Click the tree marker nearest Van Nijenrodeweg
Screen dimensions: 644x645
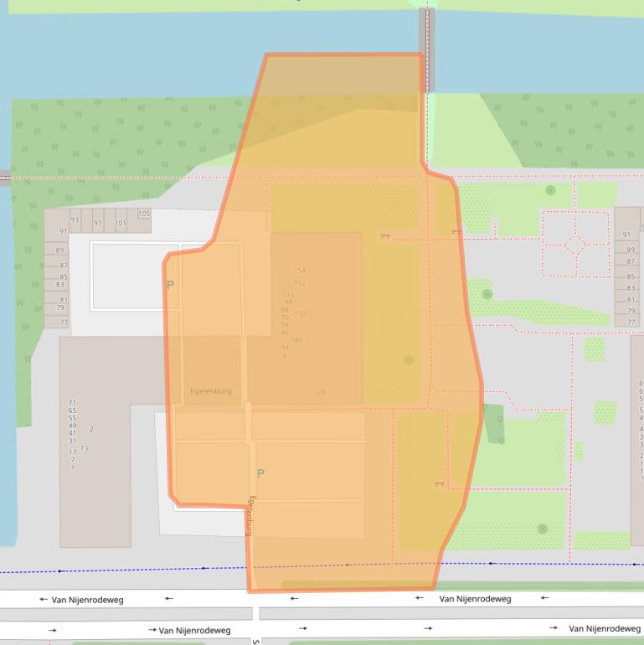pyautogui.click(x=542, y=529)
